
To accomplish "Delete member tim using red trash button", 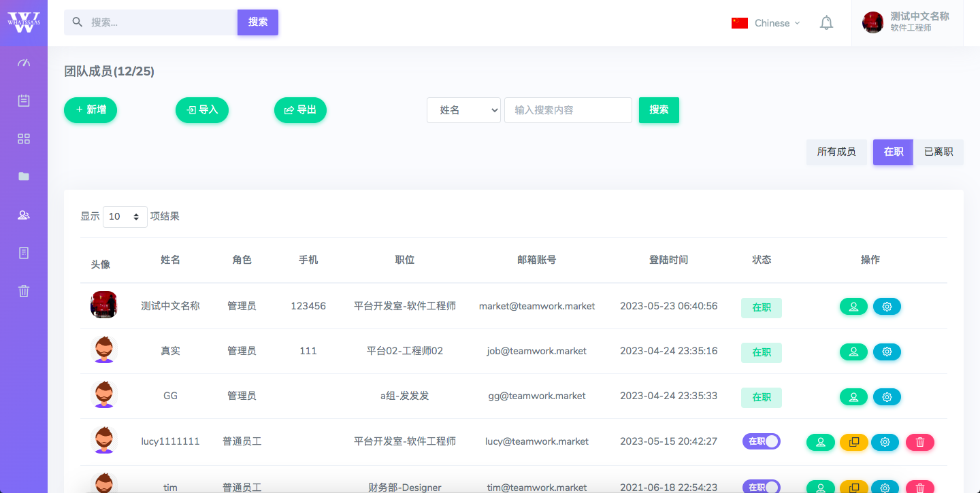I will (x=920, y=487).
